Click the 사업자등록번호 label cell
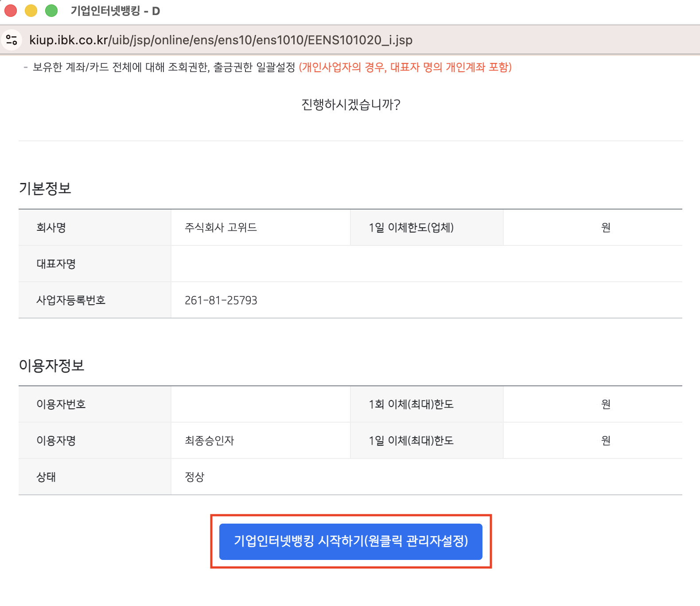 pos(71,300)
